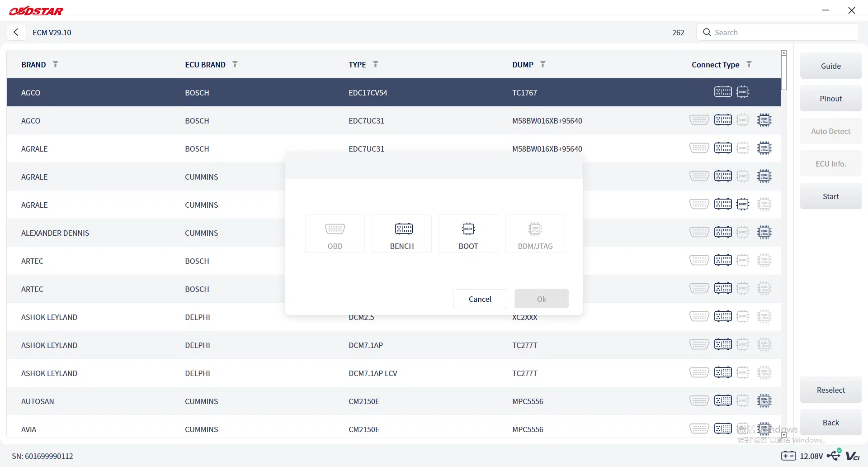This screenshot has height=467, width=868.
Task: Click the Back button on right panel
Action: 830,423
